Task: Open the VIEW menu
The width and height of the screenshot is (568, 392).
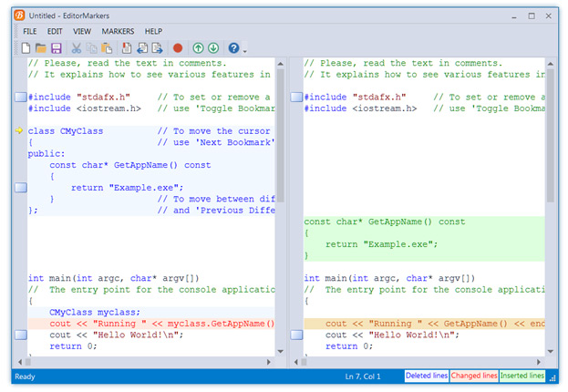Action: [82, 31]
